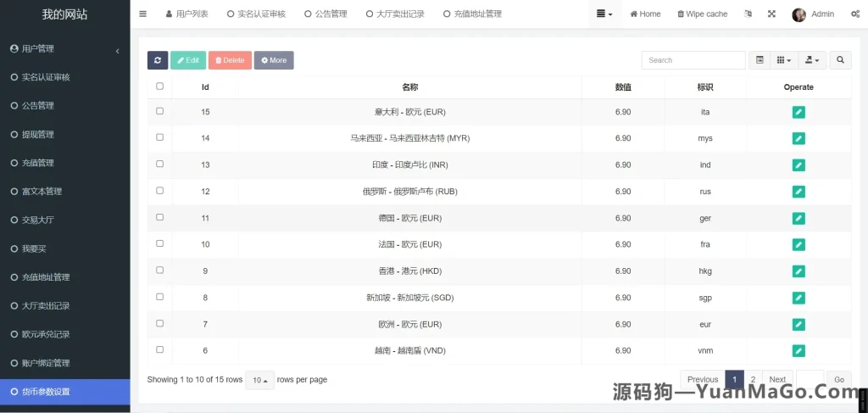Edit row 10 法国 with green pencil icon

coord(798,245)
